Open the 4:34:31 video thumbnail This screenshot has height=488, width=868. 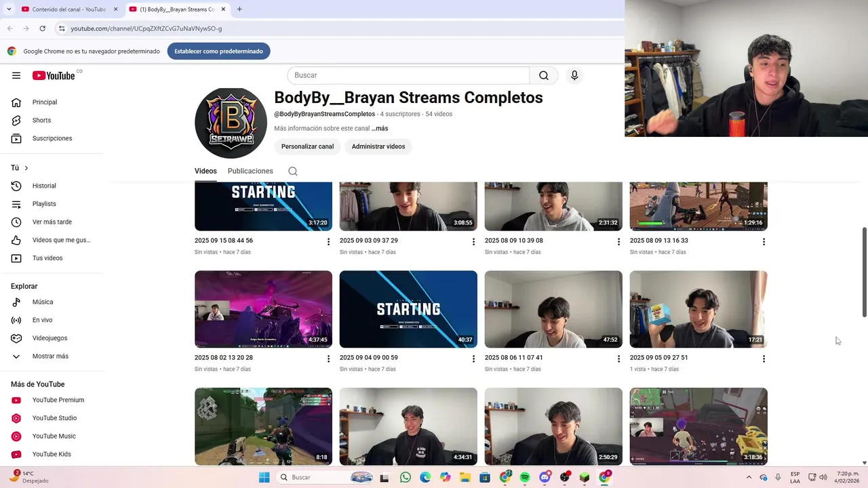(408, 426)
